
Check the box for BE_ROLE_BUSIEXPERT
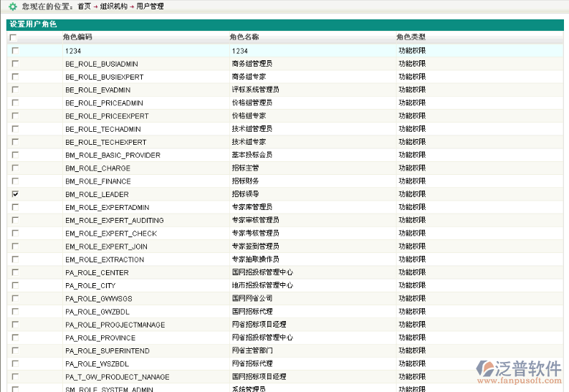point(15,77)
